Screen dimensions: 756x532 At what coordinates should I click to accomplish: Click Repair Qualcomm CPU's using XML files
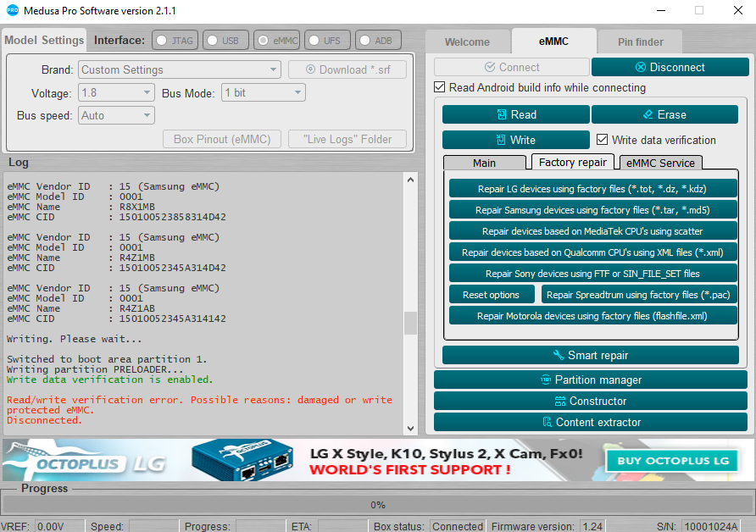592,252
